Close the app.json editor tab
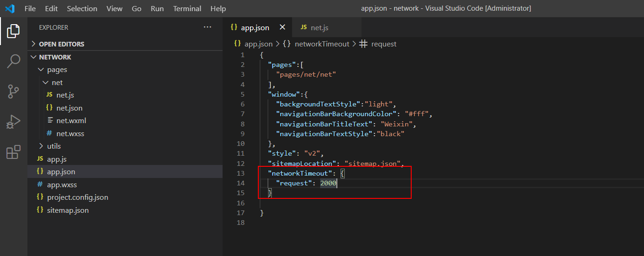The width and height of the screenshot is (644, 256). [x=282, y=27]
